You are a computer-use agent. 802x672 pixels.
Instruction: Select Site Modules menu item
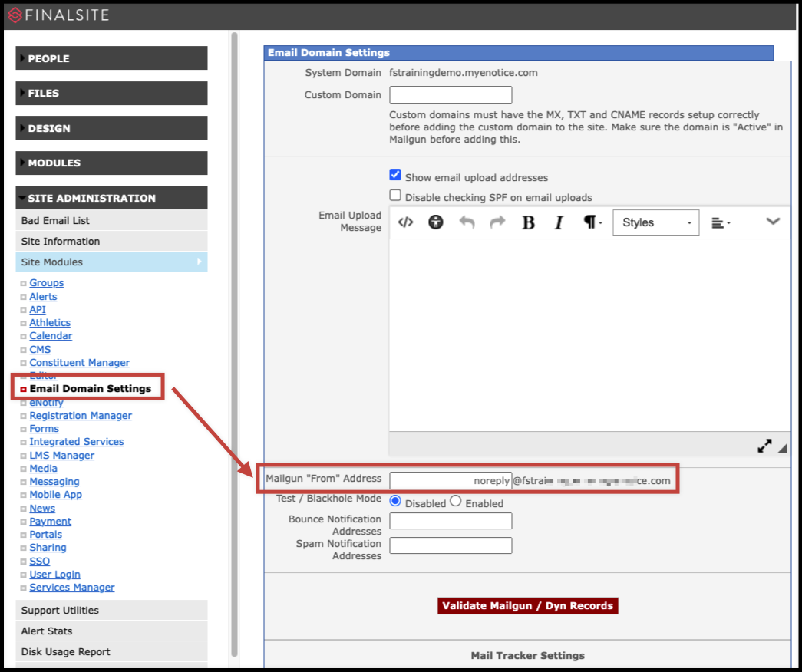111,262
